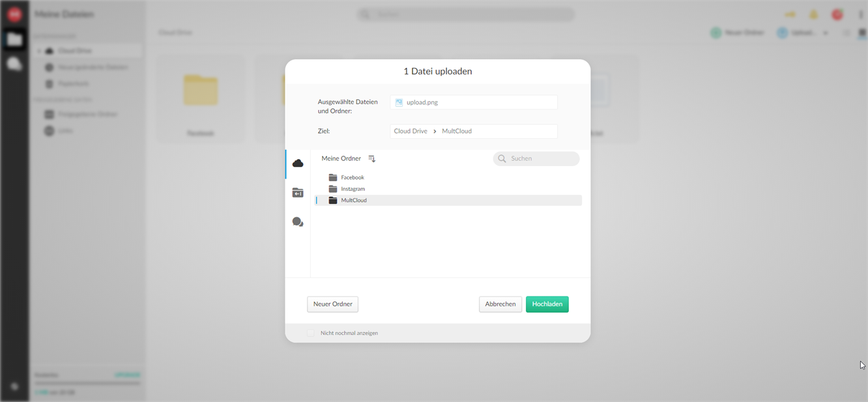The width and height of the screenshot is (868, 402).
Task: Open the Cloud Drive icon in left sidebar
Action: pyautogui.click(x=14, y=40)
